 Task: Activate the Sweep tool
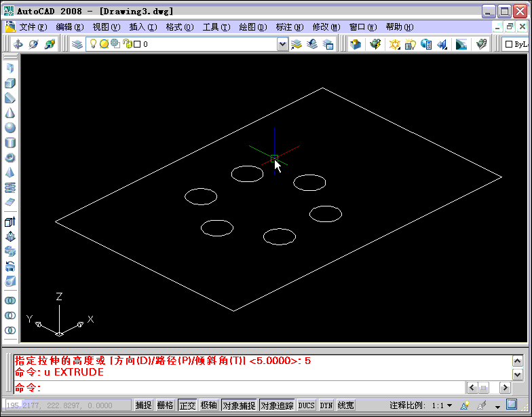(10, 251)
